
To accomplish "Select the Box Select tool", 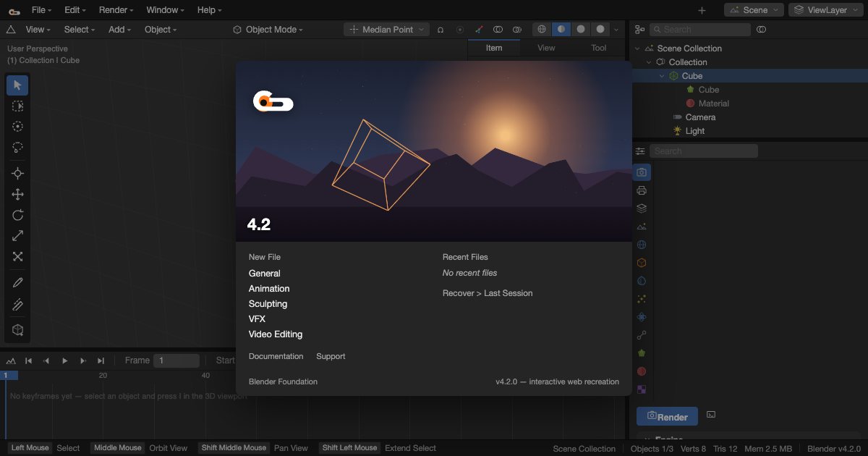I will tap(17, 106).
